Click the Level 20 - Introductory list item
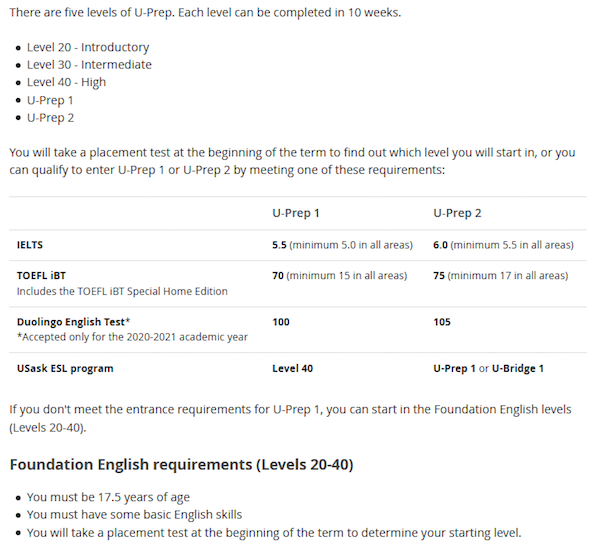 click(x=88, y=47)
